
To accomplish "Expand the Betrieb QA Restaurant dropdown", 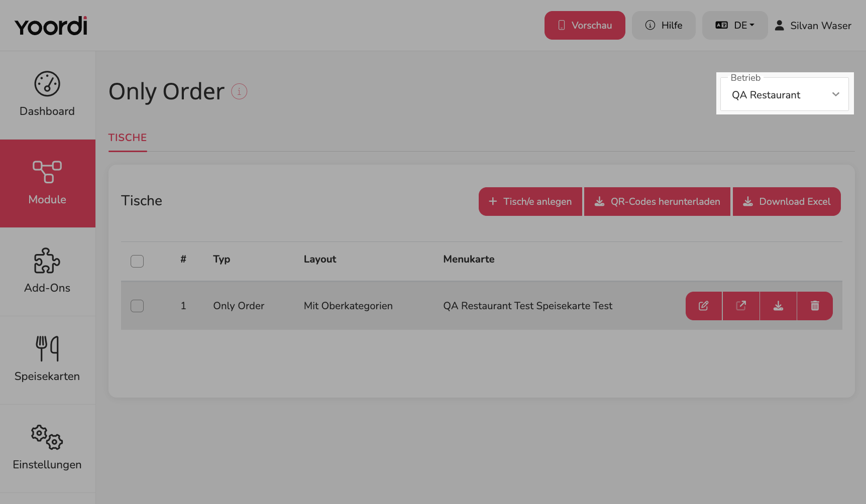I will pos(785,94).
